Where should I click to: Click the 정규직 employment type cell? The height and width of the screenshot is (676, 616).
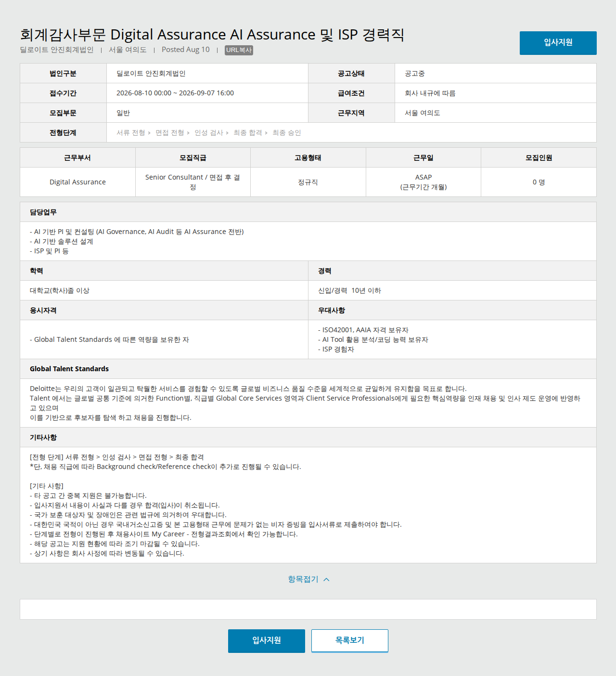tap(308, 182)
